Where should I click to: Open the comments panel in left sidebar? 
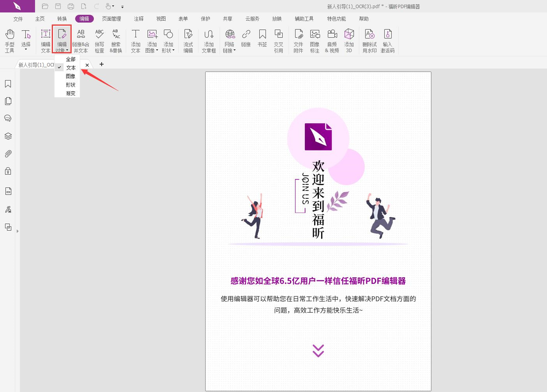click(8, 118)
